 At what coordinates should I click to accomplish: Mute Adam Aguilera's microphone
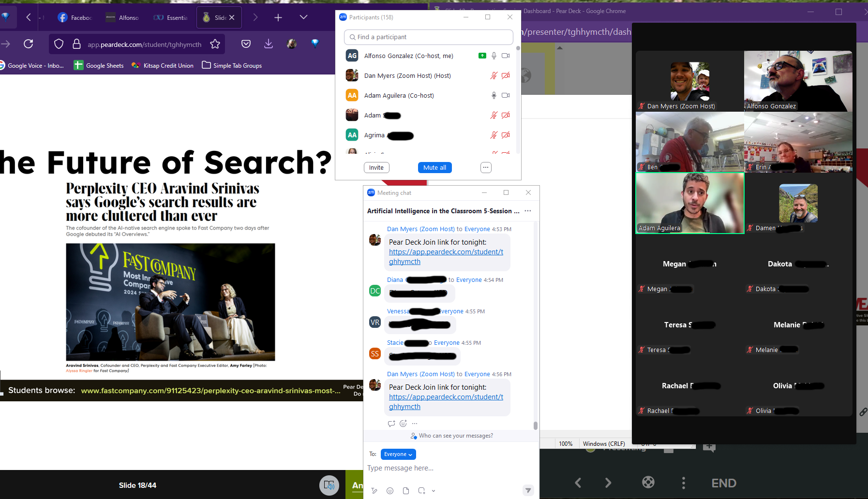[494, 95]
